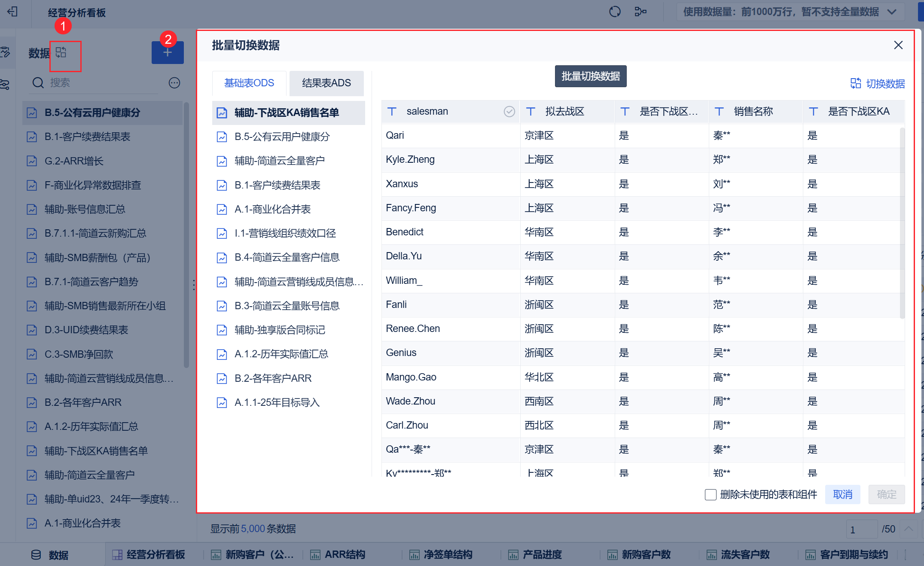
Task: Switch to the 结果表ADS tab
Action: (326, 83)
